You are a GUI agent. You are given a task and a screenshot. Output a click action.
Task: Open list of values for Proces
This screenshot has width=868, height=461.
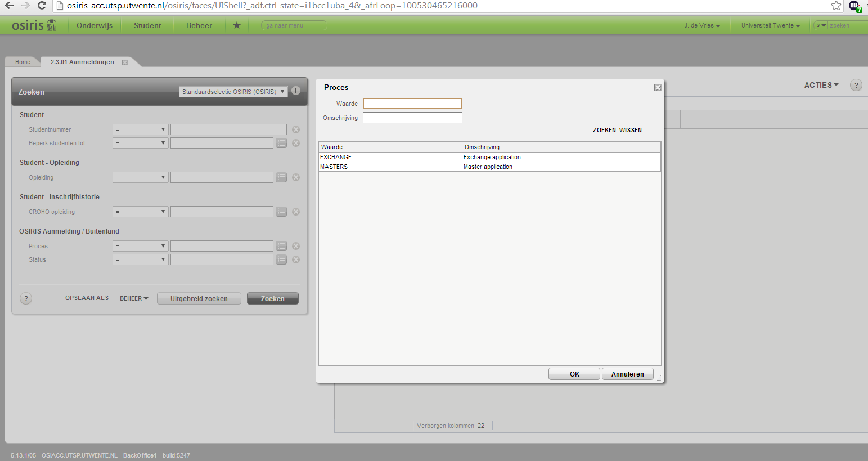pyautogui.click(x=281, y=246)
